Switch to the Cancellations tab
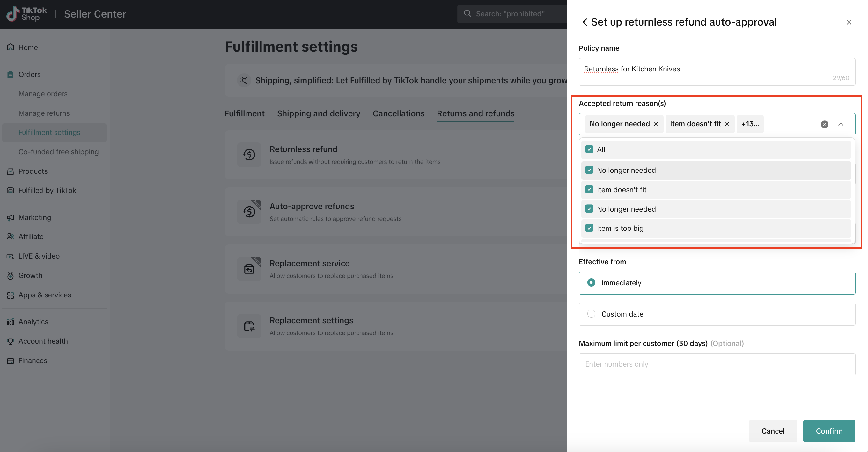The height and width of the screenshot is (452, 868). 398,113
